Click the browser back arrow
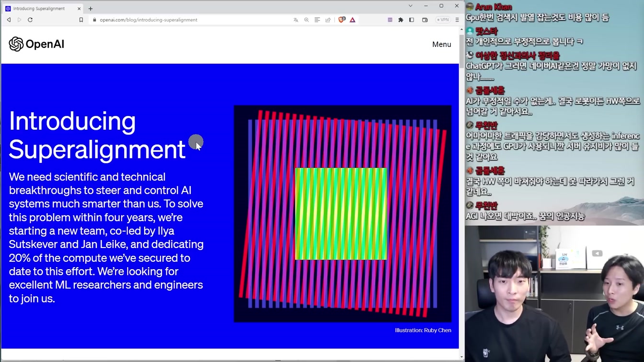This screenshot has width=644, height=362. pos(9,20)
